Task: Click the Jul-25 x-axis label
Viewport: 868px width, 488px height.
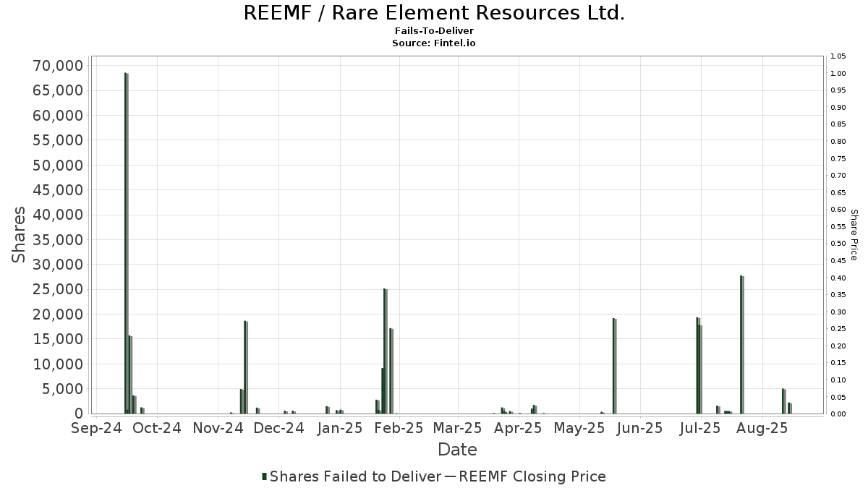Action: 699,429
